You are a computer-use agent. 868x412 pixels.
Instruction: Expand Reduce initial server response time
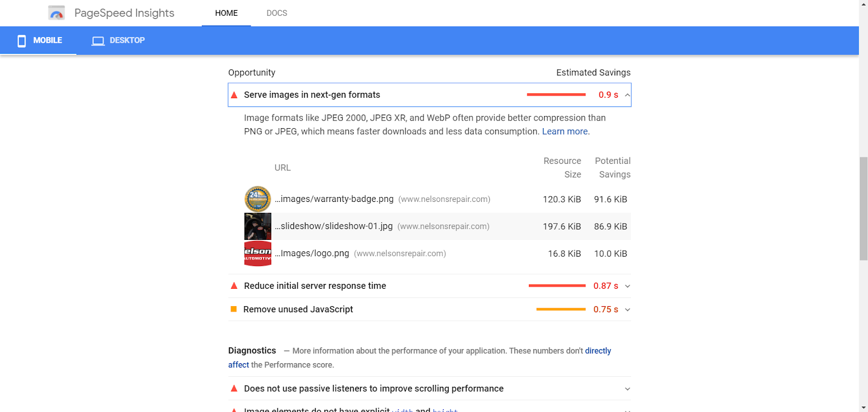628,286
